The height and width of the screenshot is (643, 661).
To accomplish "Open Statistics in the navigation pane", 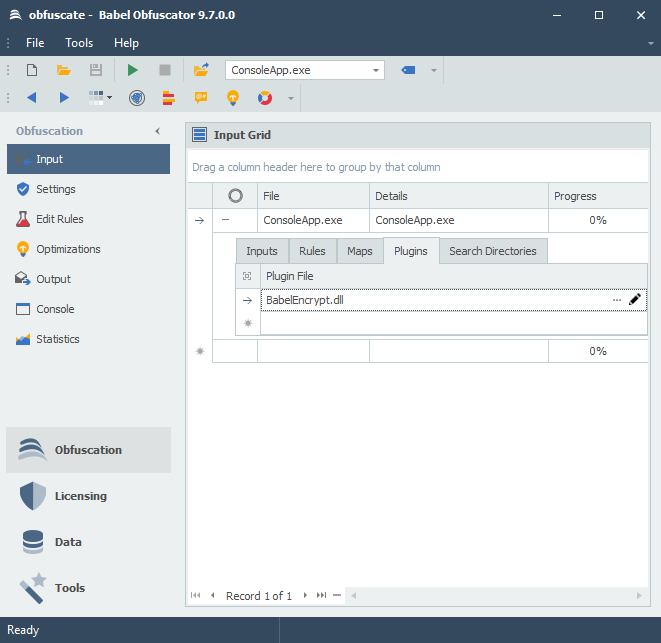I will pos(89,339).
